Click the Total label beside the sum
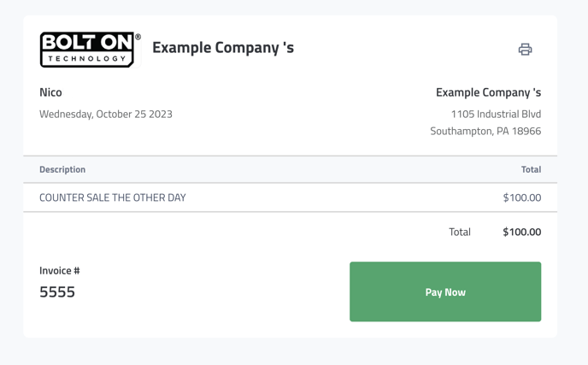This screenshot has width=588, height=365. [x=460, y=232]
